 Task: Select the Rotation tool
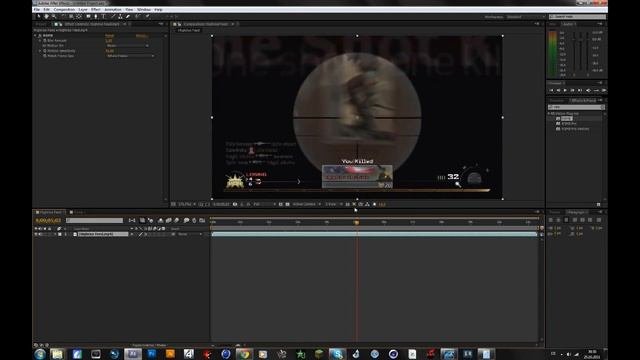[63, 17]
